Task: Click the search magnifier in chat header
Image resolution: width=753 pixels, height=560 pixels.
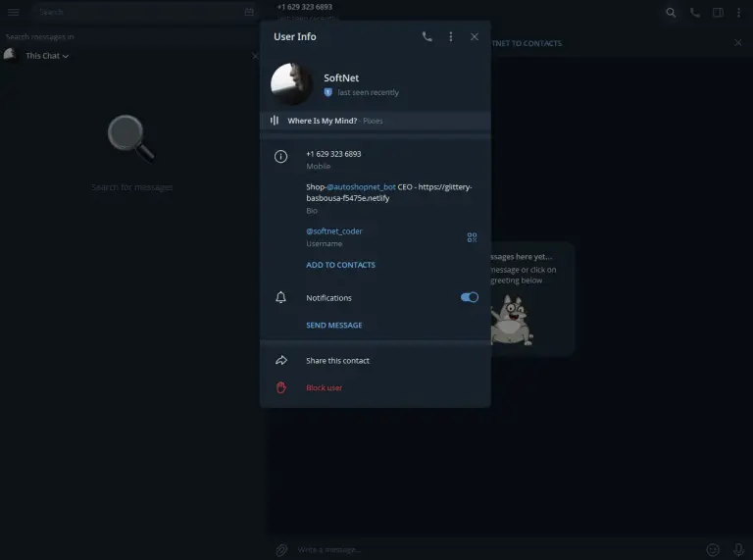Action: (671, 13)
